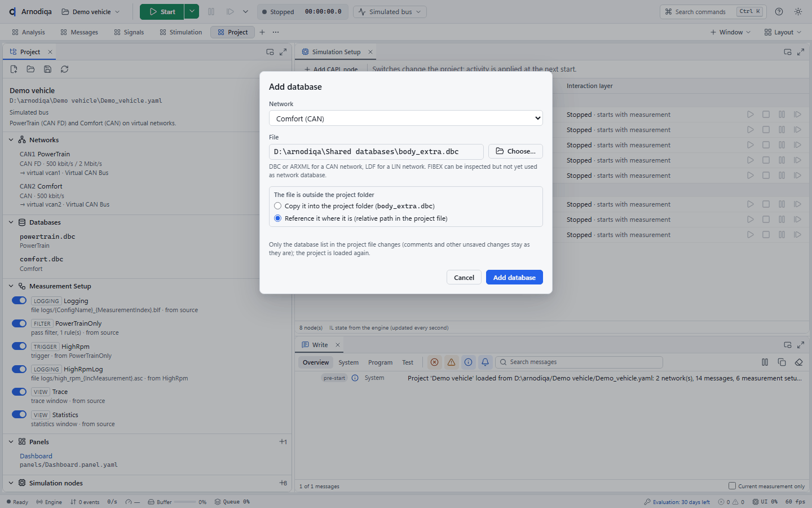This screenshot has width=812, height=508.
Task: Save project using the disk icon
Action: click(48, 69)
